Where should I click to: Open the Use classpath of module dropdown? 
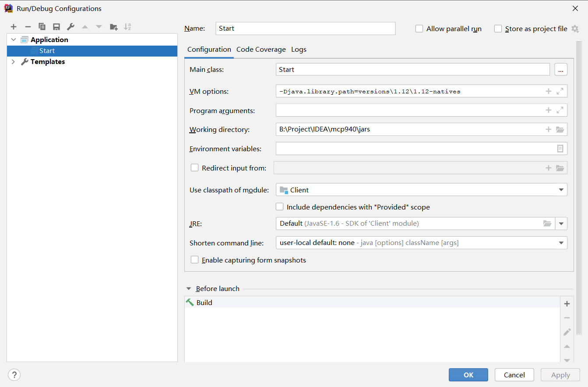point(561,190)
